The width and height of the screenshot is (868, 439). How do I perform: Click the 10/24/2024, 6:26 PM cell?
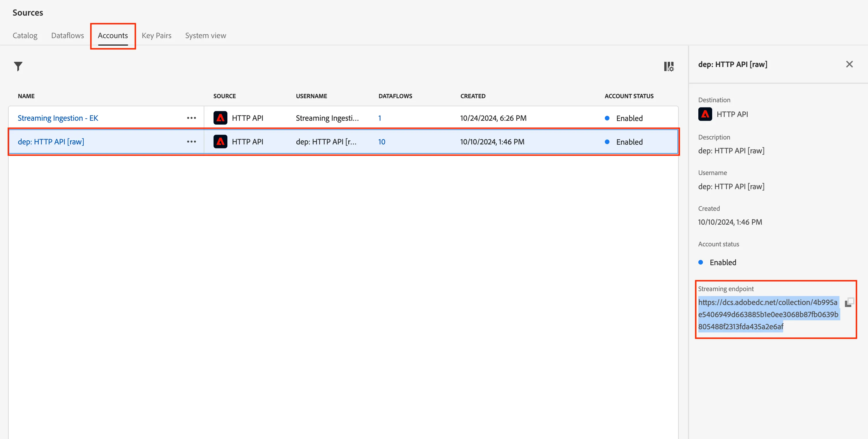[x=493, y=118]
